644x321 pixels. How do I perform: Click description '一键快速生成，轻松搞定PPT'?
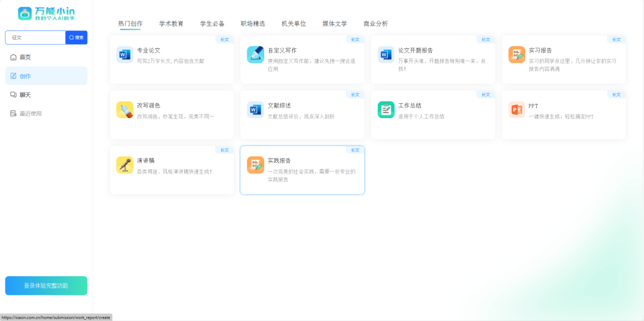point(561,116)
